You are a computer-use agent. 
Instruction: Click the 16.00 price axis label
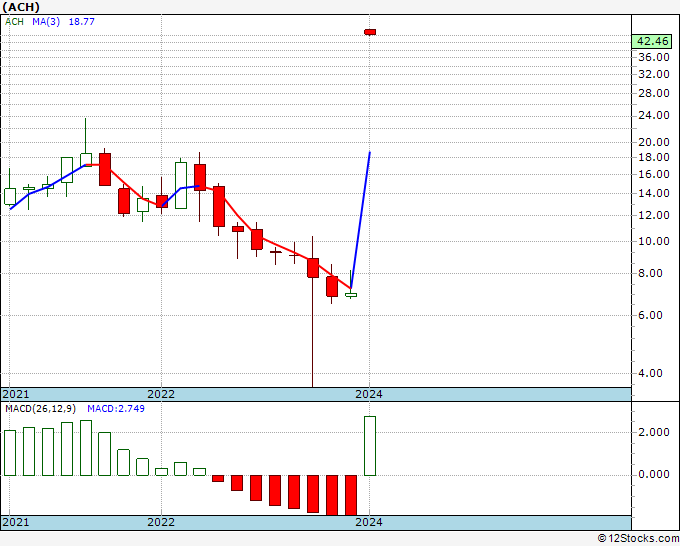(654, 174)
